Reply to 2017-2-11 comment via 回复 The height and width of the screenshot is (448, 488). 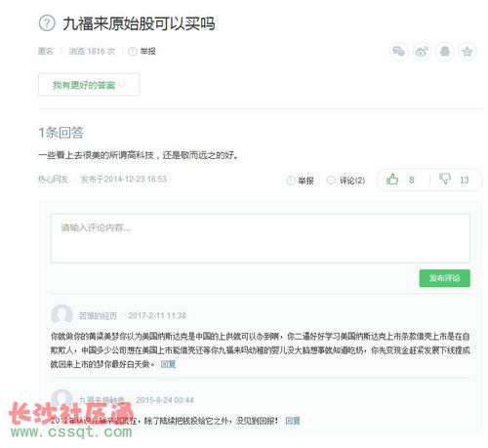[x=168, y=364]
